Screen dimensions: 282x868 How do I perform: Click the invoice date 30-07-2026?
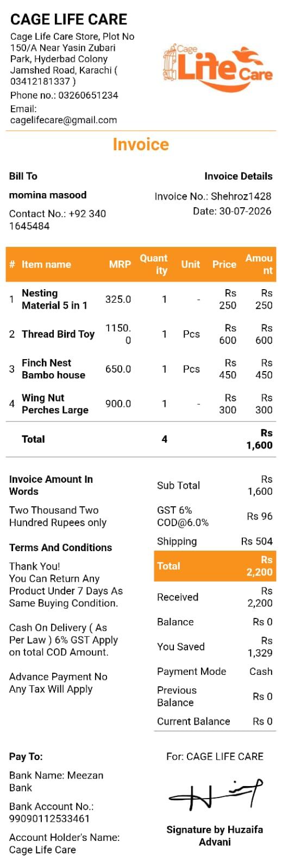(x=245, y=211)
